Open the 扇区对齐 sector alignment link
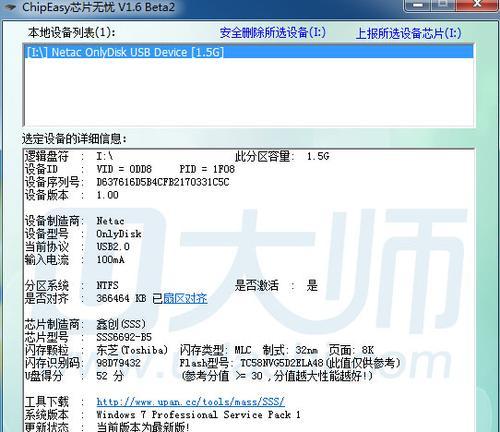The width and height of the screenshot is (500, 432). [185, 298]
